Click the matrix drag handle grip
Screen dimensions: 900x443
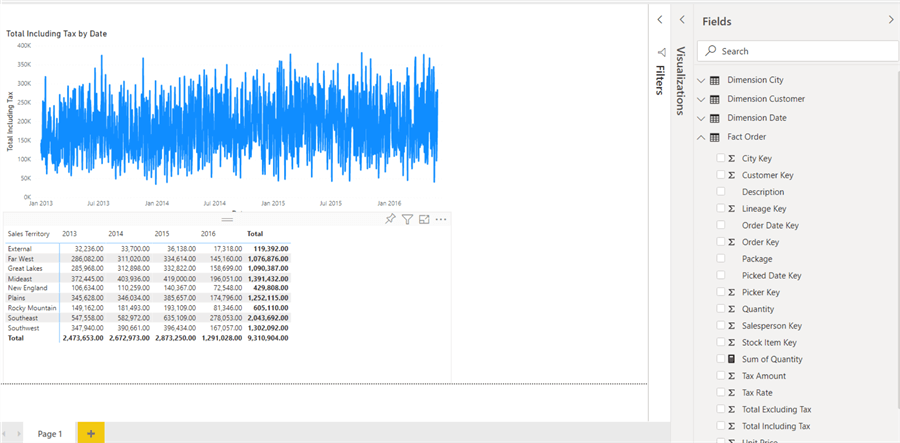[x=227, y=219]
